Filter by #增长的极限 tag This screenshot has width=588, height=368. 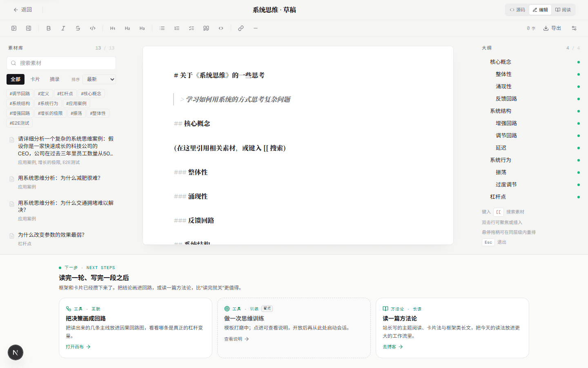click(x=51, y=113)
